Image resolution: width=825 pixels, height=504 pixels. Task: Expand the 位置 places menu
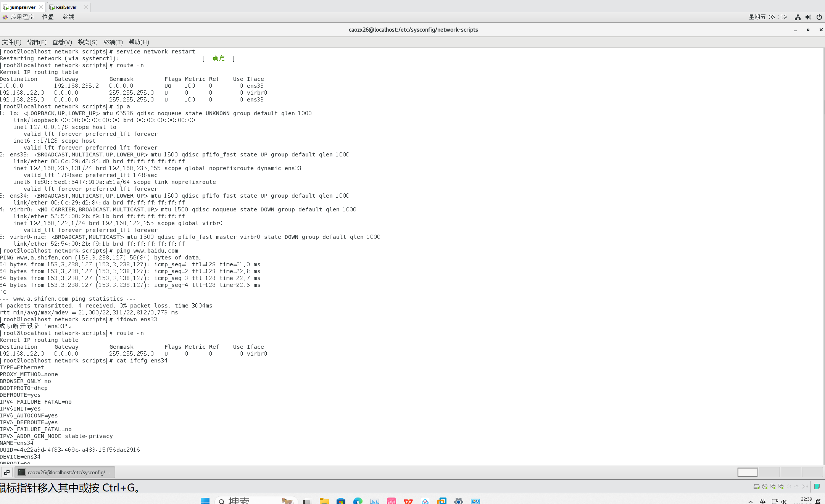coord(48,17)
